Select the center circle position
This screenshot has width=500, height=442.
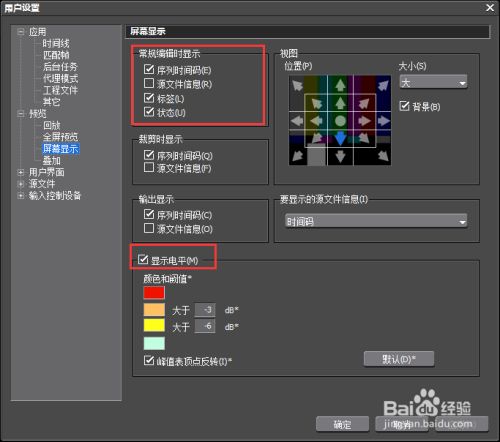340,120
